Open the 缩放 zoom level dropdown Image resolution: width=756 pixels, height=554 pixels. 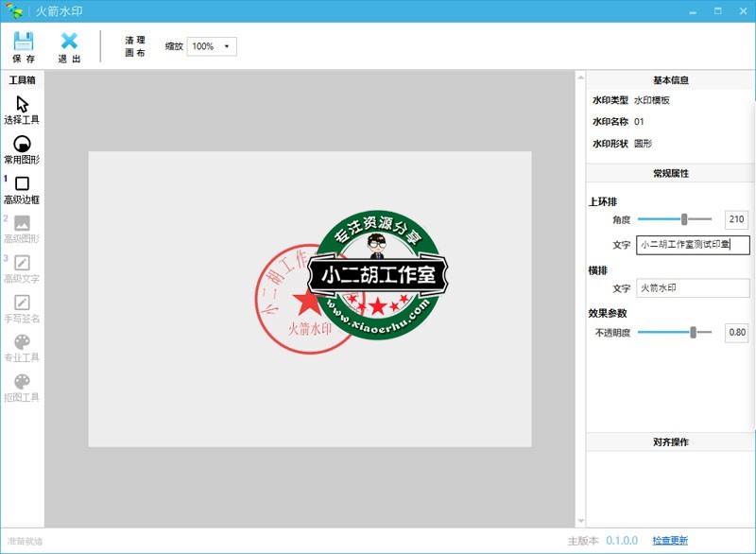[x=213, y=44]
